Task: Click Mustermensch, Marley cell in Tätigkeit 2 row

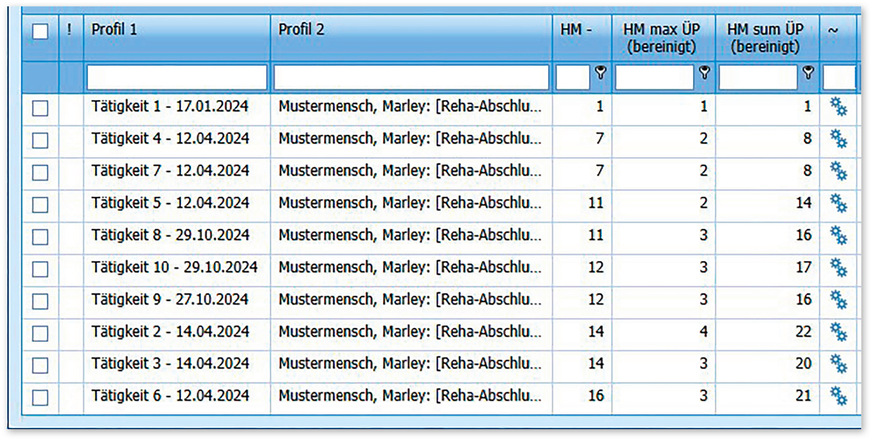Action: click(x=412, y=332)
